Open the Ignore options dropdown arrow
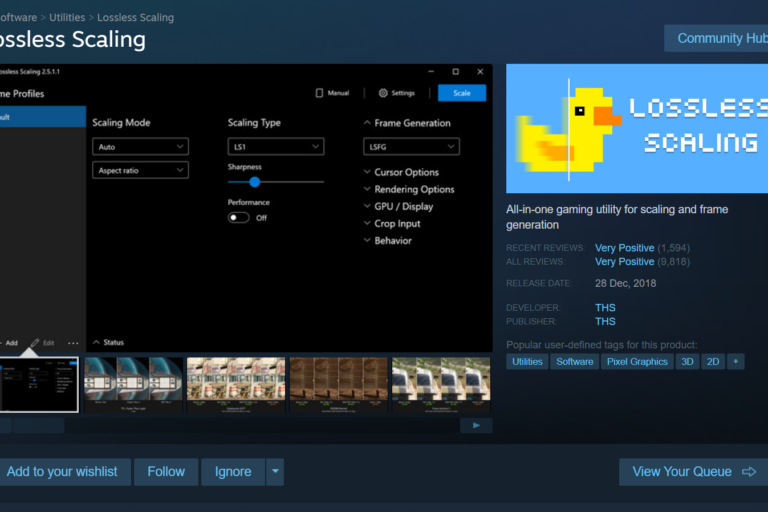The height and width of the screenshot is (512, 768). point(275,472)
